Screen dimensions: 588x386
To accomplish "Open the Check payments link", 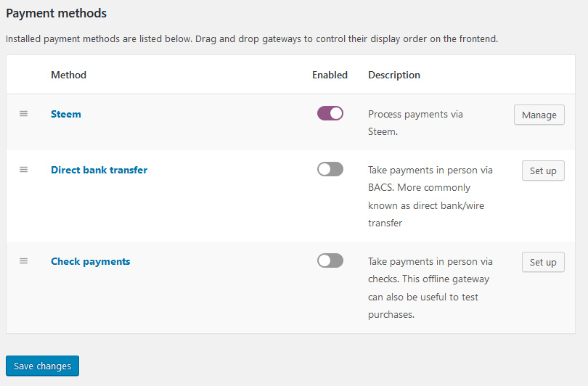I will pos(90,261).
